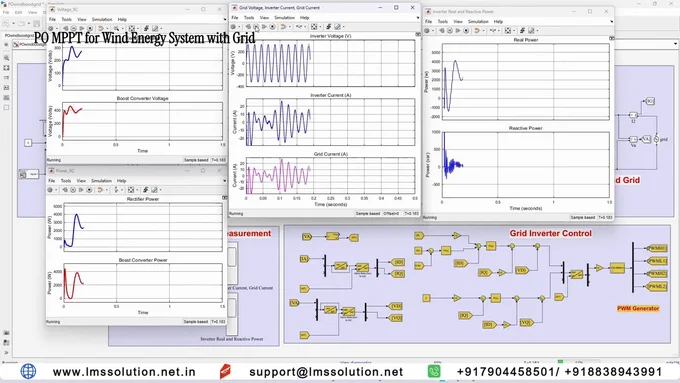Viewport: 680px width, 383px height.
Task: Select PWMH2 block in Grid Inverter Control
Action: (657, 274)
